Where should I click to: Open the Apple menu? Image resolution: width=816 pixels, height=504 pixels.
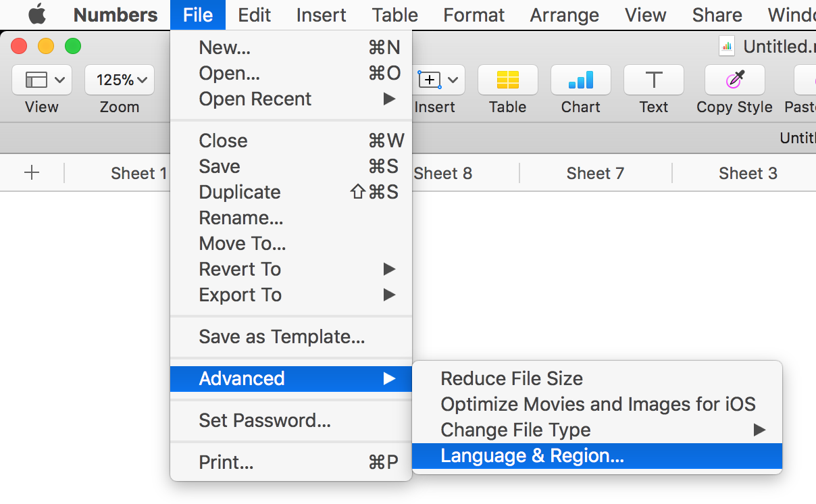coord(37,14)
